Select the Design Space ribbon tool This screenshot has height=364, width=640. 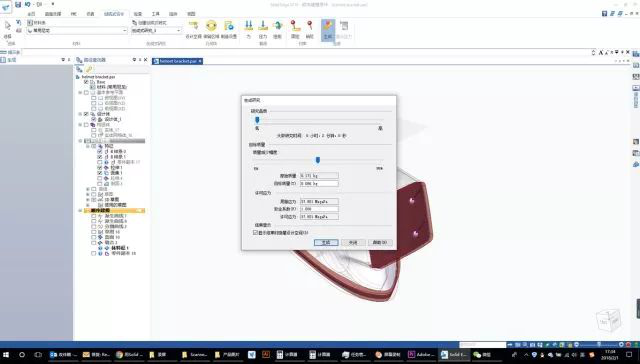[193, 29]
